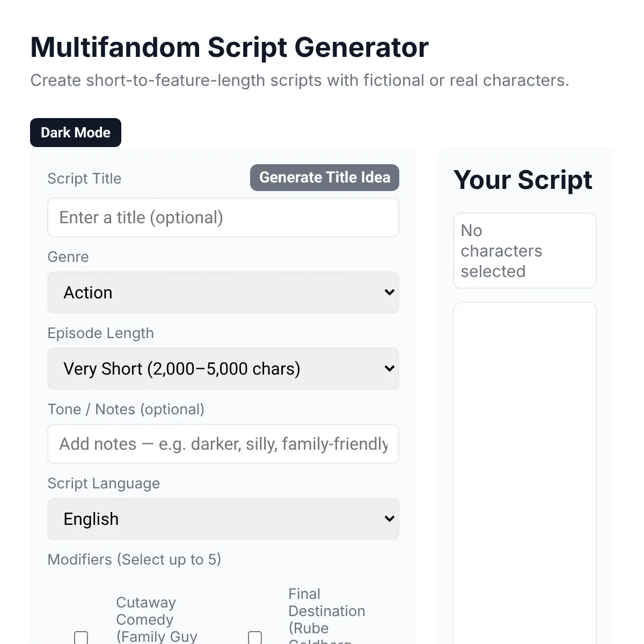Click the 'No characters selected' box
The image size is (644, 644).
525,251
